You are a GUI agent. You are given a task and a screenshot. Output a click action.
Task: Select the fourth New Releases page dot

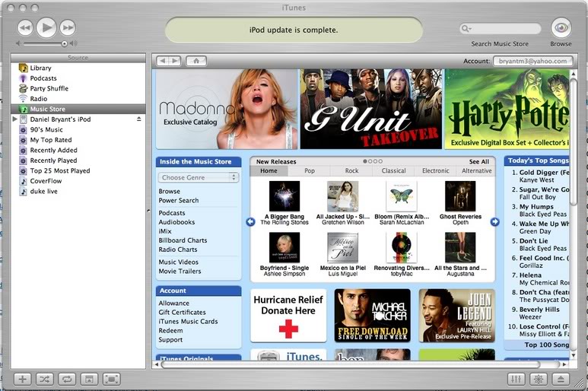[380, 161]
